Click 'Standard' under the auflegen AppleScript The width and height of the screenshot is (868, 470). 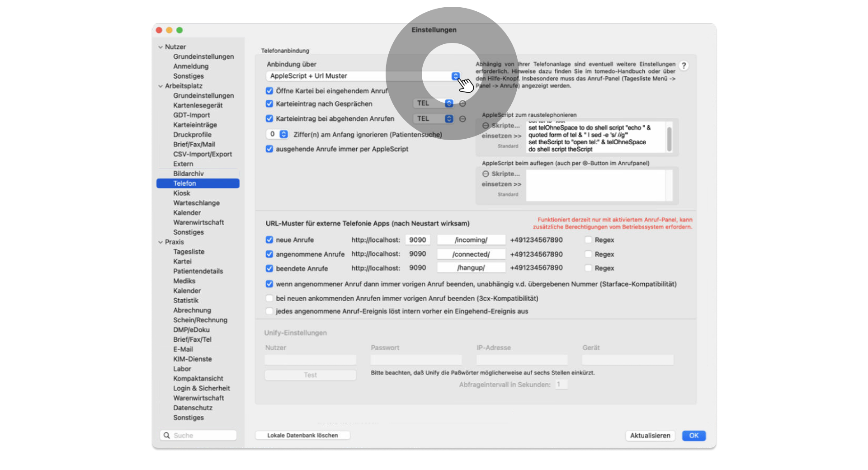(508, 194)
